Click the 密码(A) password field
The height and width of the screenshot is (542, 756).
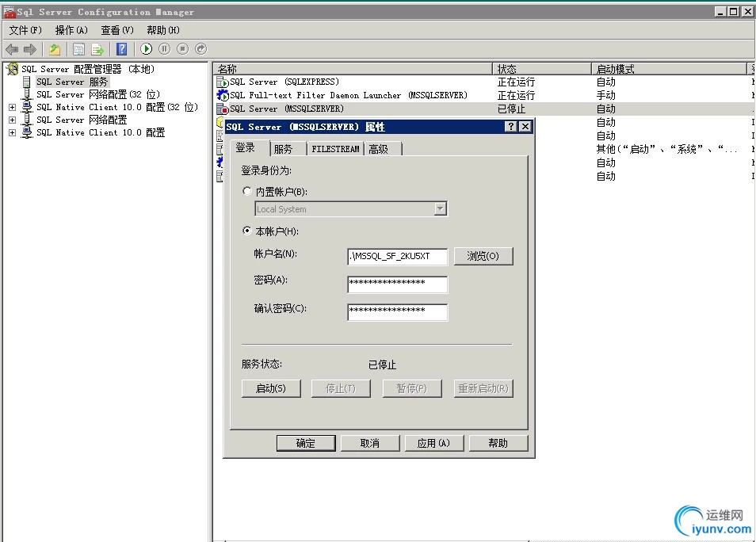397,284
